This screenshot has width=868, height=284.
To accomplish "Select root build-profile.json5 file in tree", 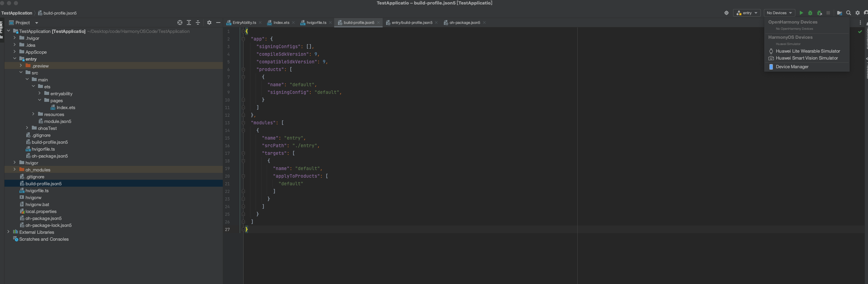I will click(x=43, y=184).
